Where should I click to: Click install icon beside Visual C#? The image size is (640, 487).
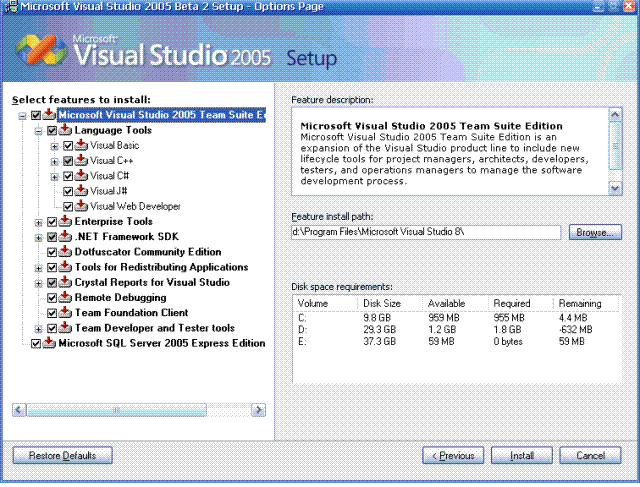81,176
